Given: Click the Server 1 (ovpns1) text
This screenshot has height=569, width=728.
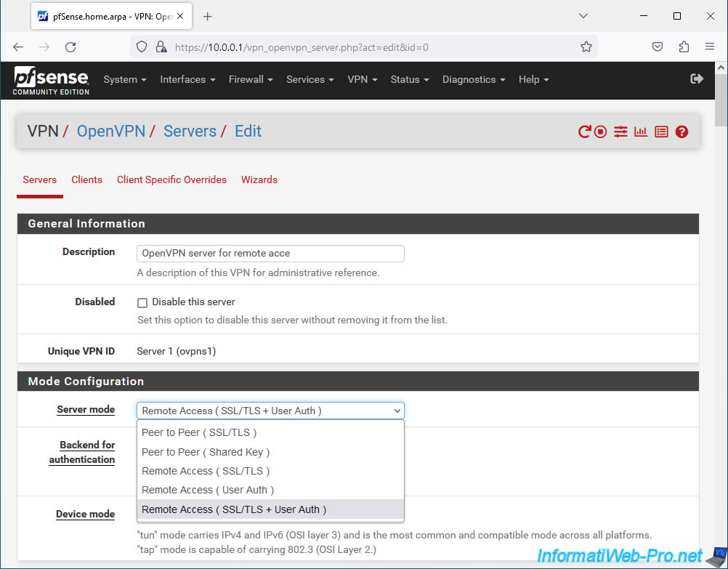Looking at the screenshot, I should pos(177,351).
